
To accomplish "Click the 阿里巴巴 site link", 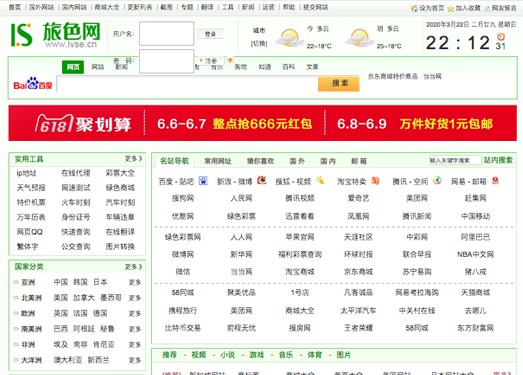I will point(475,237).
